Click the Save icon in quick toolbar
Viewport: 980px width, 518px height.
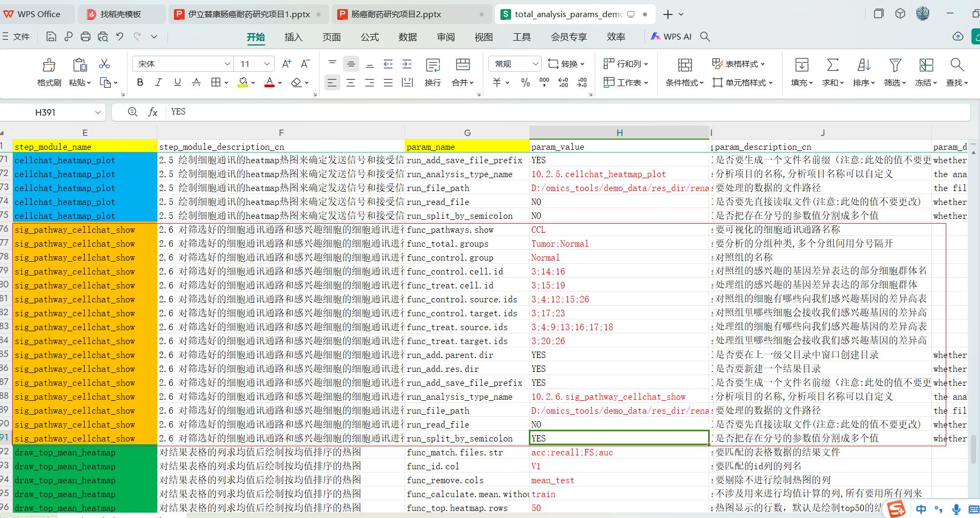(51, 36)
